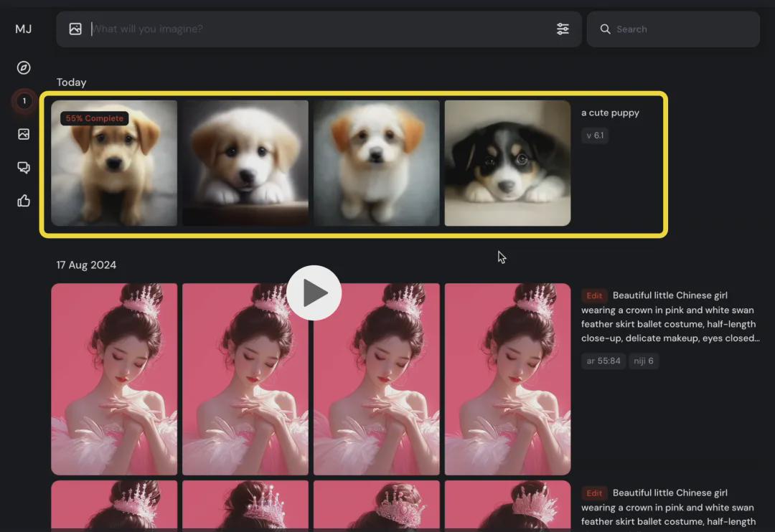
Task: Open the Organize images sidebar icon
Action: point(24,134)
